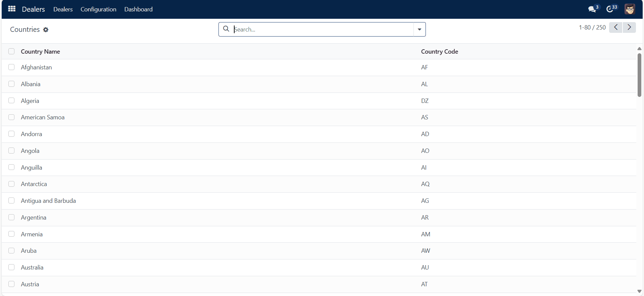Viewport: 644px width, 296px height.
Task: Tick the Anguilla row checkbox
Action: (x=11, y=167)
